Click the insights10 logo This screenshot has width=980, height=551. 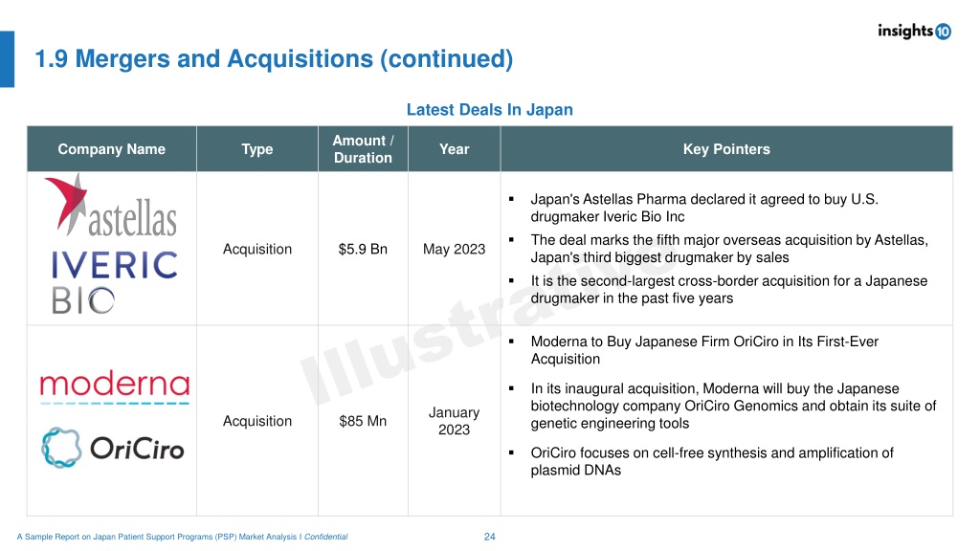click(x=914, y=31)
